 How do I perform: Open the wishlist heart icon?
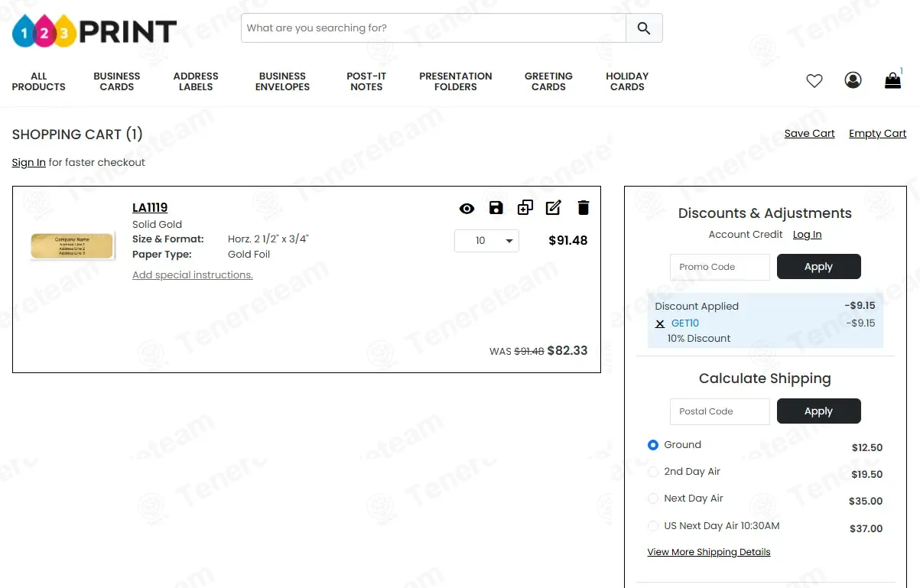(x=814, y=80)
